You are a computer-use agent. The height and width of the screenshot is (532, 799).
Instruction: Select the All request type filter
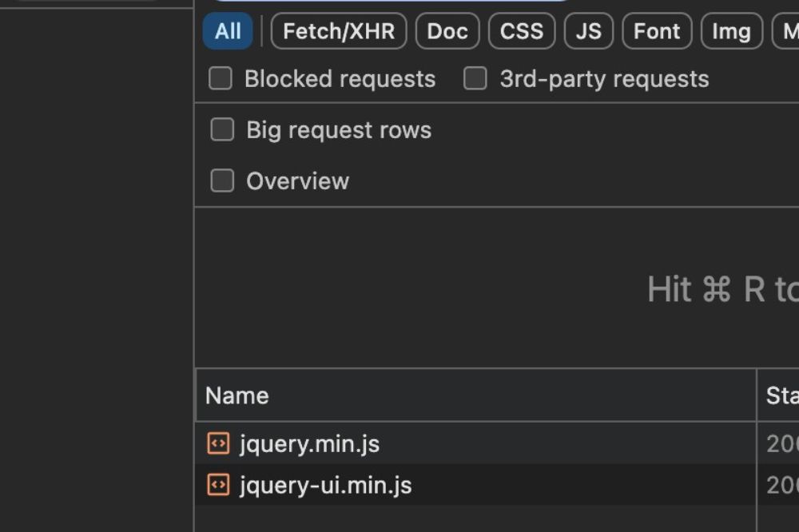(x=228, y=31)
